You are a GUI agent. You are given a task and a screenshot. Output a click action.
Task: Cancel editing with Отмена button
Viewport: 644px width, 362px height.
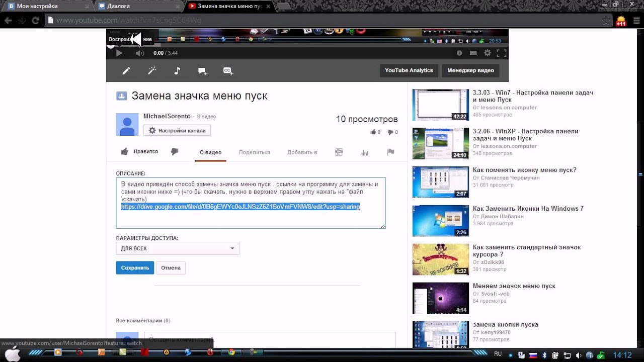[171, 268]
